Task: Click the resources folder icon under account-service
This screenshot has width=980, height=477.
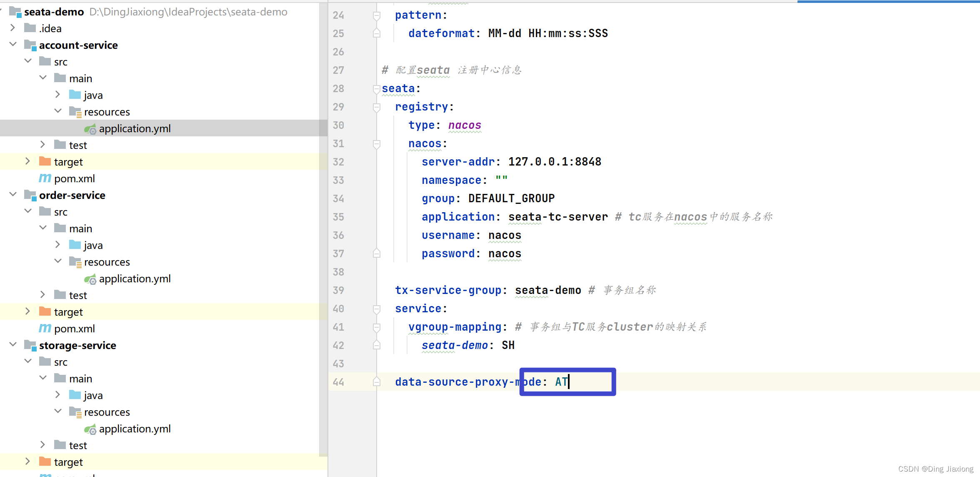Action: pyautogui.click(x=75, y=112)
